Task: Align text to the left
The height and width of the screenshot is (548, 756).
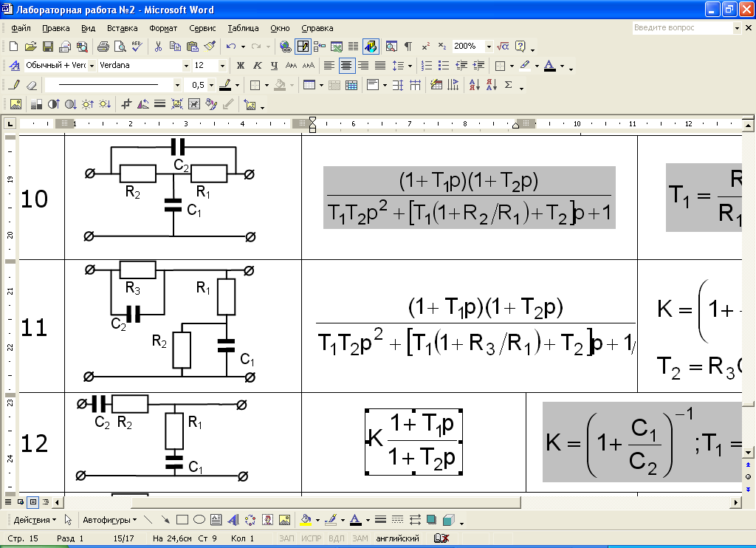Action: [329, 66]
